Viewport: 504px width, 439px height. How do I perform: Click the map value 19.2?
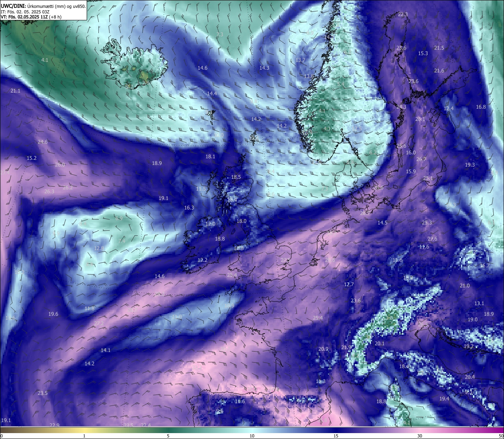coord(469,346)
